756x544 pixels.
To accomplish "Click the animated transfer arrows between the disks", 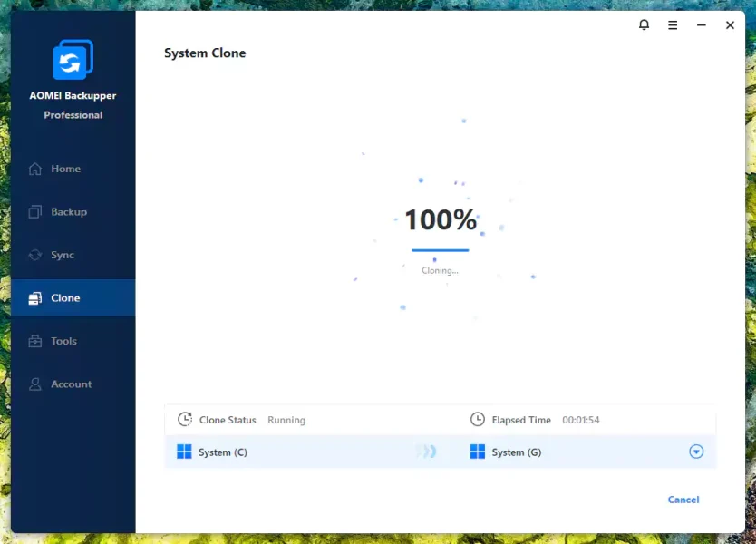I will [x=426, y=452].
